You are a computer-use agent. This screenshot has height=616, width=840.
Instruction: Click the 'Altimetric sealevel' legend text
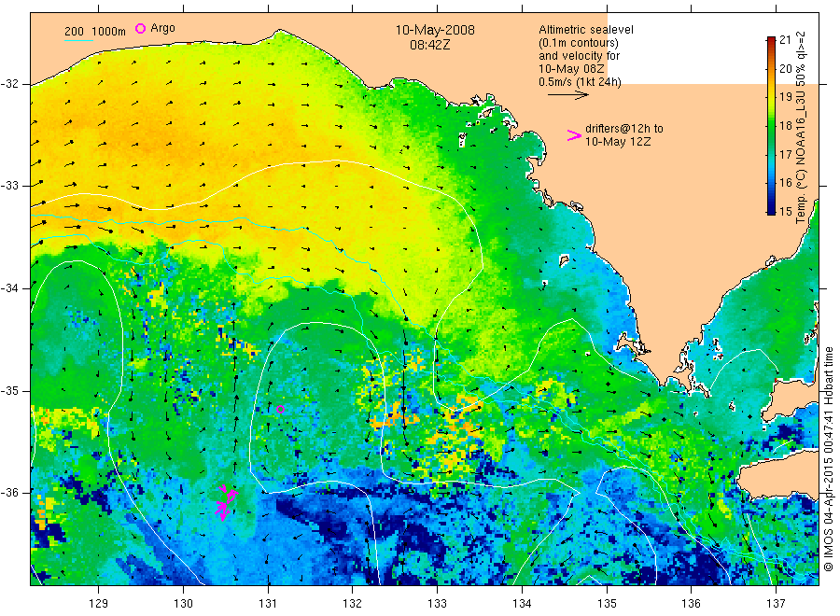[x=586, y=30]
